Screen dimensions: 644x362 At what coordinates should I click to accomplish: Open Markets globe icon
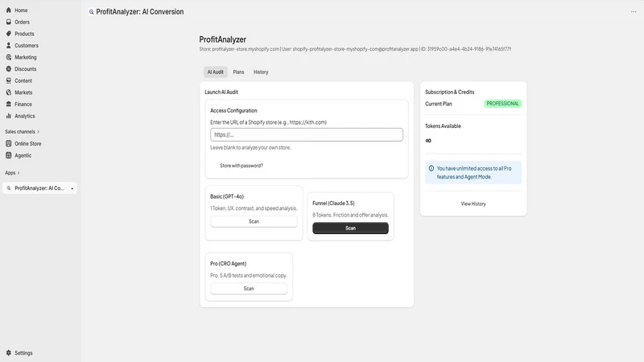pyautogui.click(x=9, y=93)
